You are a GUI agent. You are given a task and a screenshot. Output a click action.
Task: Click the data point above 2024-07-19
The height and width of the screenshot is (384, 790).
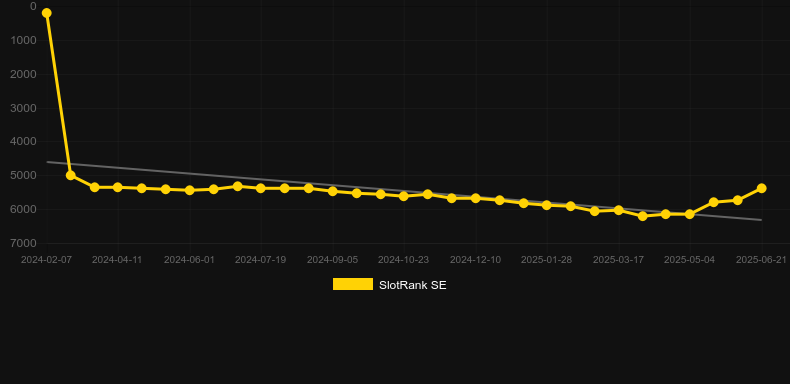260,188
